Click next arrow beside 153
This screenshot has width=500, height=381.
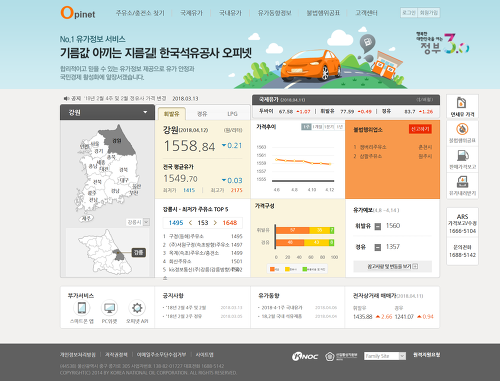tap(215, 223)
